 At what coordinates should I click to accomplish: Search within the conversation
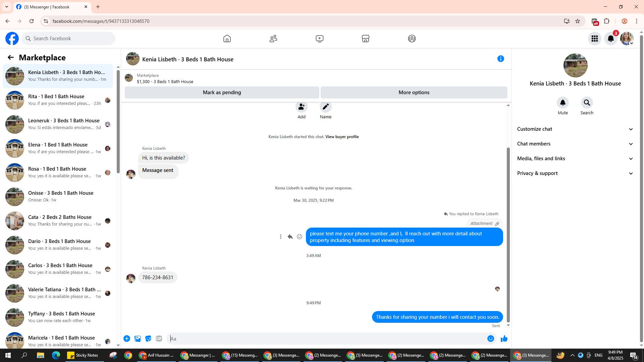[587, 103]
